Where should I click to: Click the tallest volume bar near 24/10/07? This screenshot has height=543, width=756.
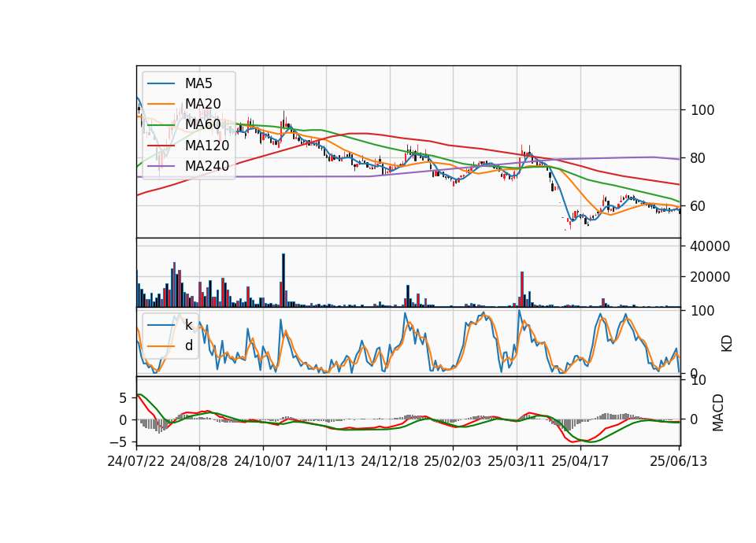(x=283, y=280)
